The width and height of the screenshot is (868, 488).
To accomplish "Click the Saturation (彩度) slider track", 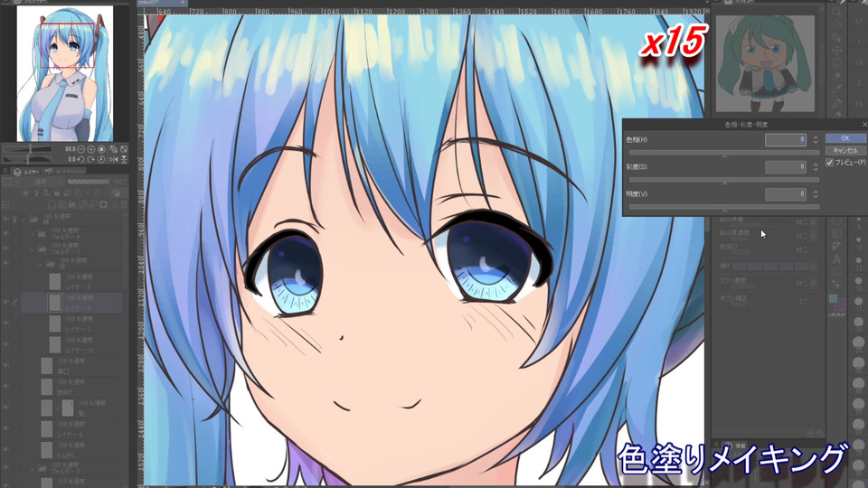I will click(x=724, y=179).
